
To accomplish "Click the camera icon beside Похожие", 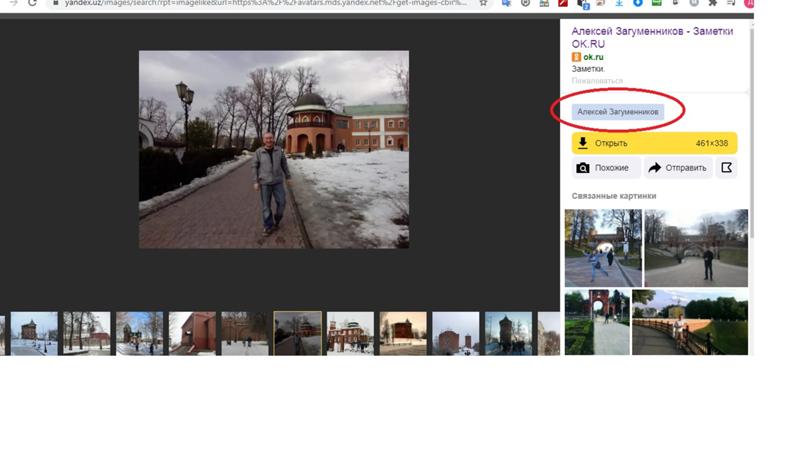I will pos(583,168).
